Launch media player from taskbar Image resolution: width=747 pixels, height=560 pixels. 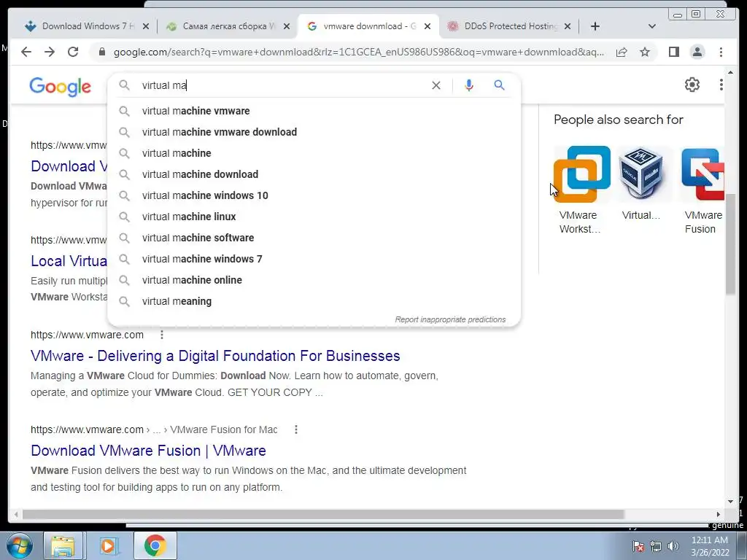[x=108, y=545]
